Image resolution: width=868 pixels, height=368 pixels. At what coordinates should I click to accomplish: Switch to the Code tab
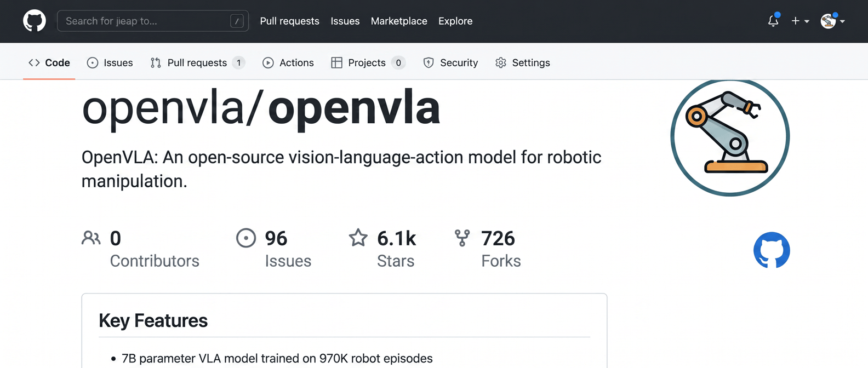(49, 62)
